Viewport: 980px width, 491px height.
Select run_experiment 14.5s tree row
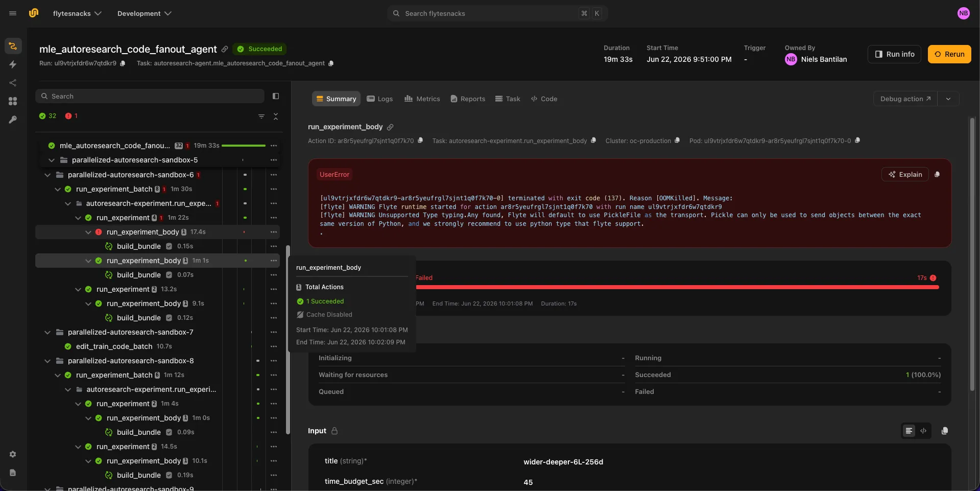[x=157, y=447]
